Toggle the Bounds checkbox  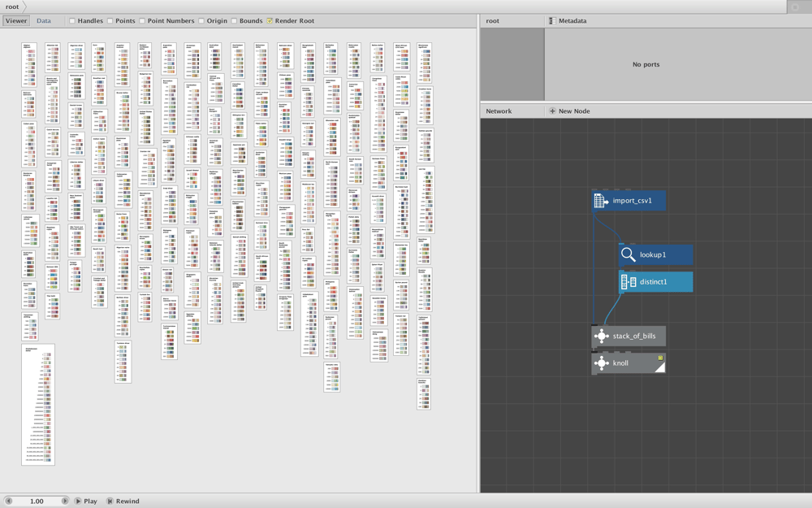click(234, 21)
